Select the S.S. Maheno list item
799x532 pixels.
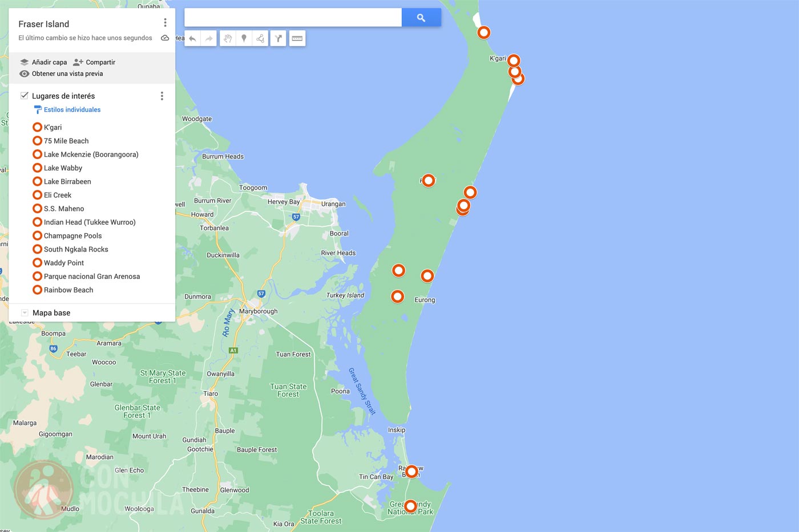64,208
